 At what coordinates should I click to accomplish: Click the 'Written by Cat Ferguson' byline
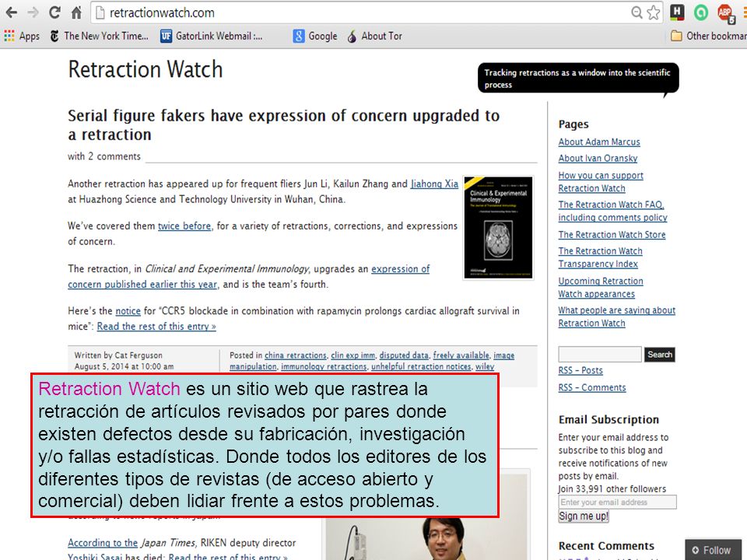[118, 355]
